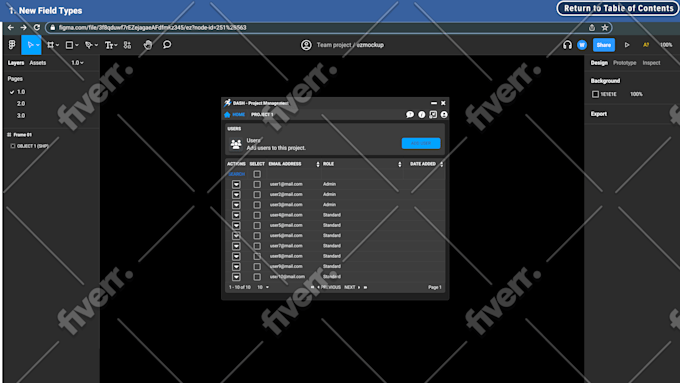The width and height of the screenshot is (680, 383).
Task: Open the Figma main menu icon
Action: click(12, 45)
